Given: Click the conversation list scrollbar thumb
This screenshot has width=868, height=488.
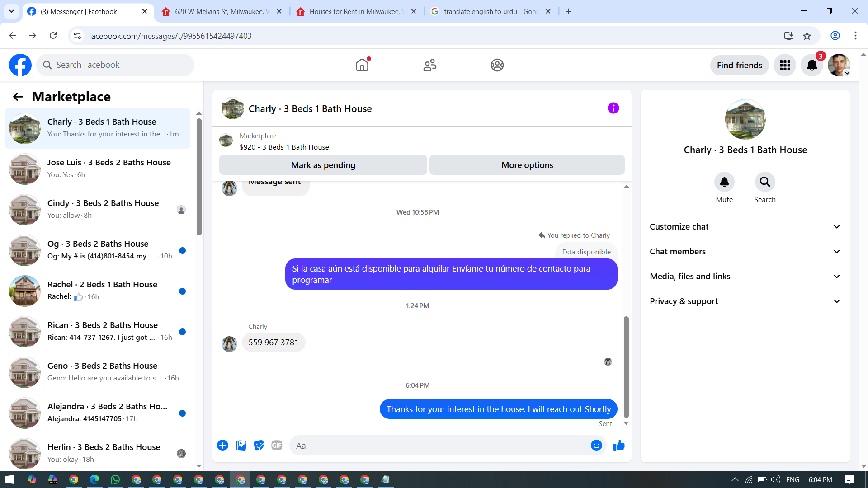Looking at the screenshot, I should click(x=199, y=177).
